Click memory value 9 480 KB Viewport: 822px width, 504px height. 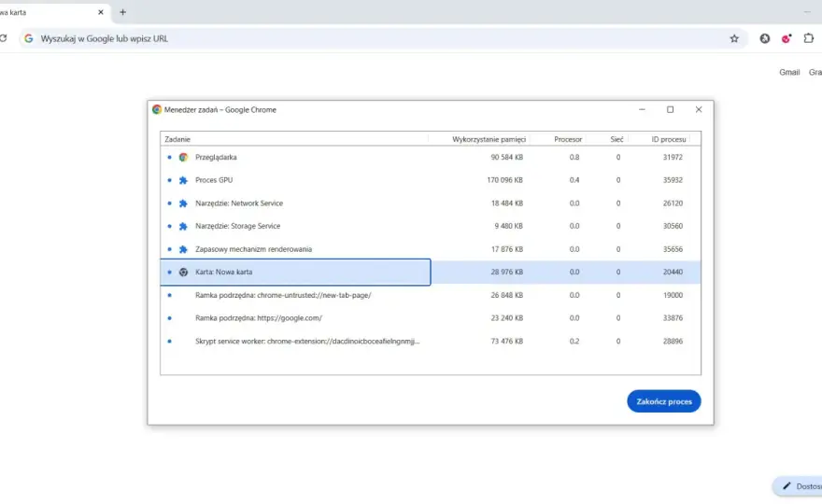(x=509, y=226)
